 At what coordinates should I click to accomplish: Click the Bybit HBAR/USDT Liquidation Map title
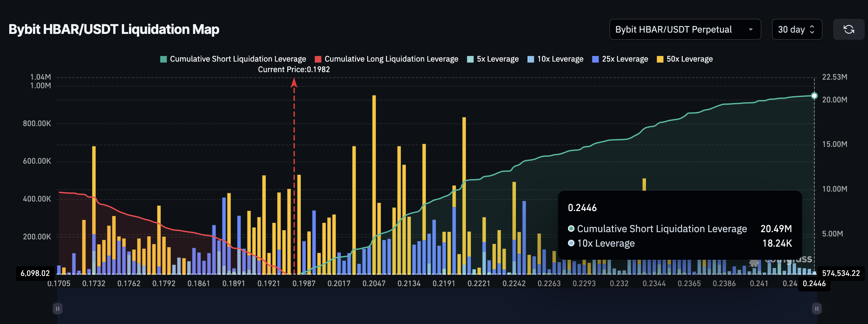(114, 29)
